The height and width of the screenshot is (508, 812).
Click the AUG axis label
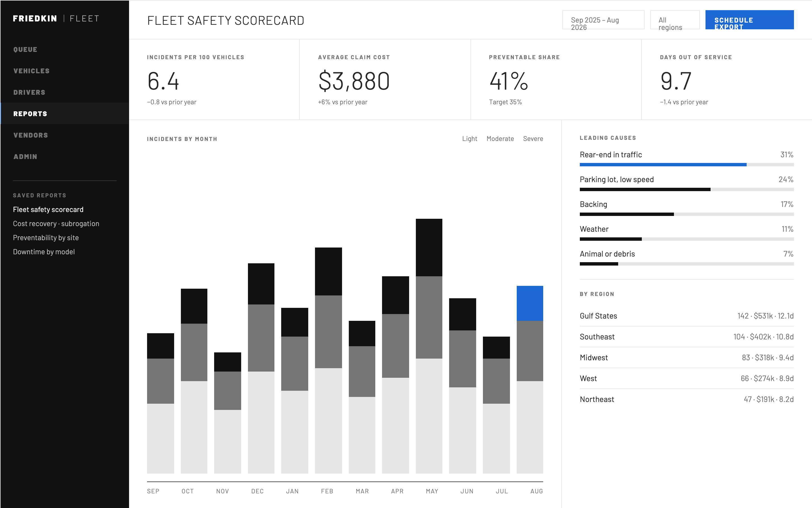coord(536,491)
